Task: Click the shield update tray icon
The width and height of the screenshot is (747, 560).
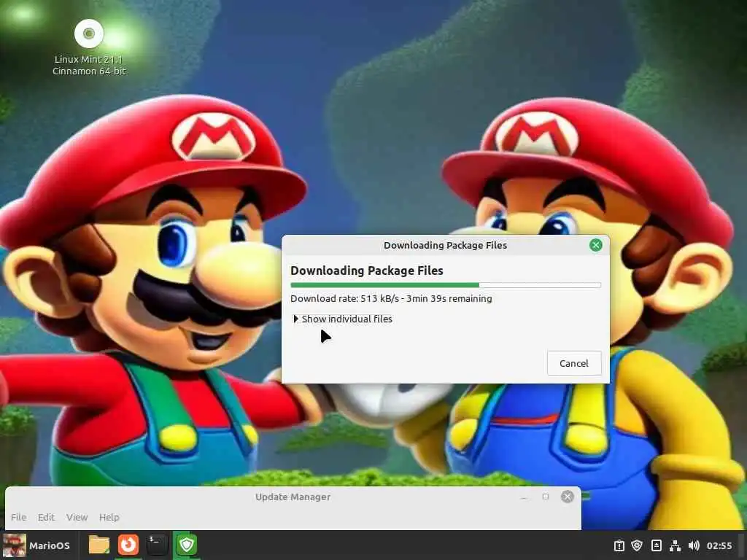Action: (637, 545)
